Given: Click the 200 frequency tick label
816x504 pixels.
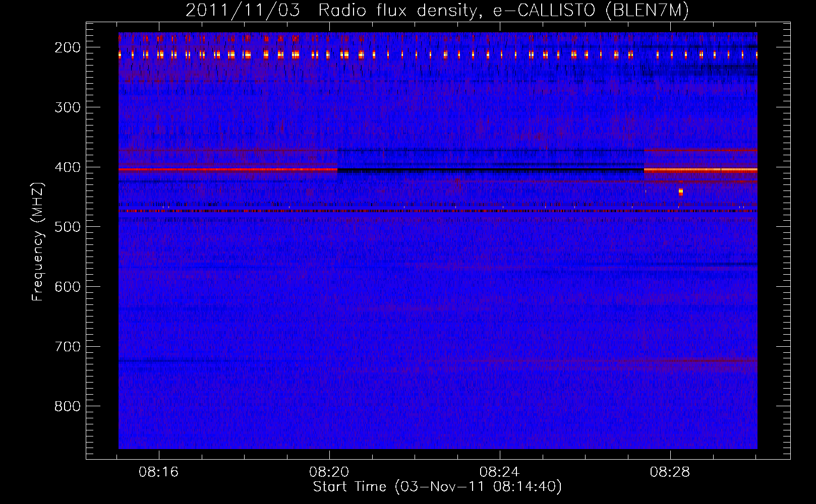Looking at the screenshot, I should [x=67, y=47].
